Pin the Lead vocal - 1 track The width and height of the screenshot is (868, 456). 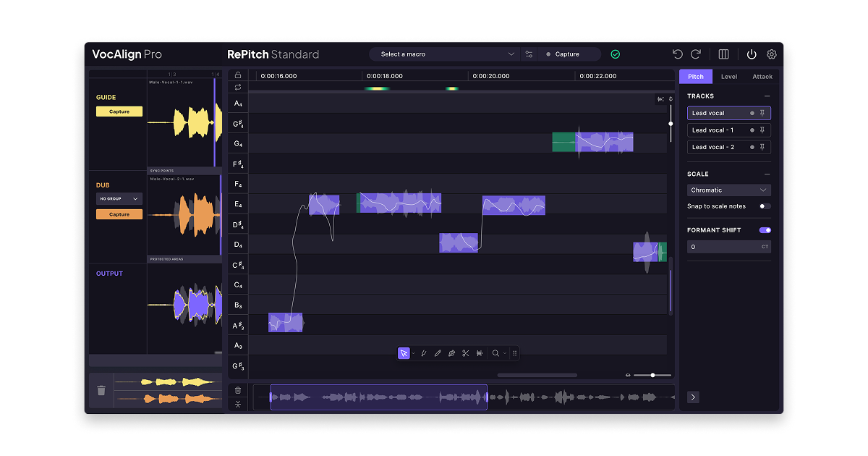pyautogui.click(x=762, y=130)
